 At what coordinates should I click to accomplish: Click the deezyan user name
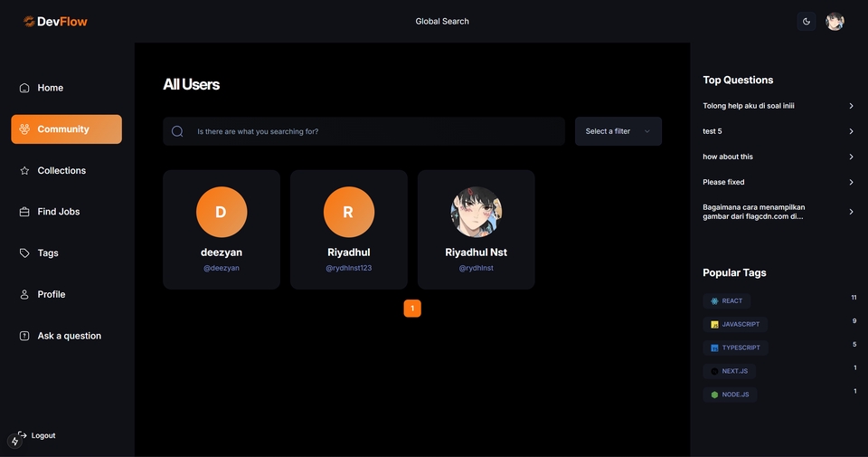pos(222,252)
